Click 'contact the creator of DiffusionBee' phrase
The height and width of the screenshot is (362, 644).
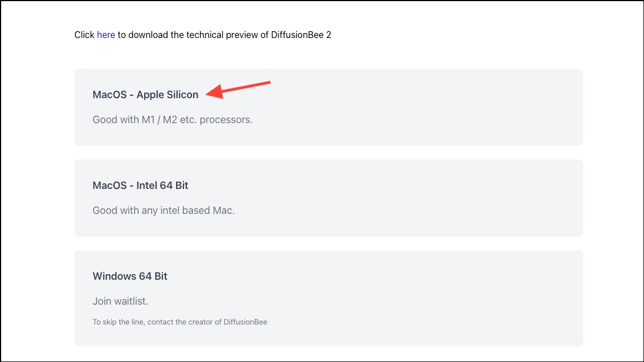click(207, 322)
